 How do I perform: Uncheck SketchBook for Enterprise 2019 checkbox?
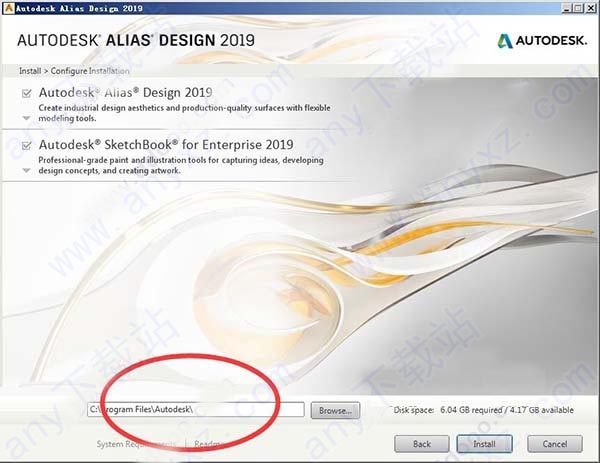click(x=26, y=145)
